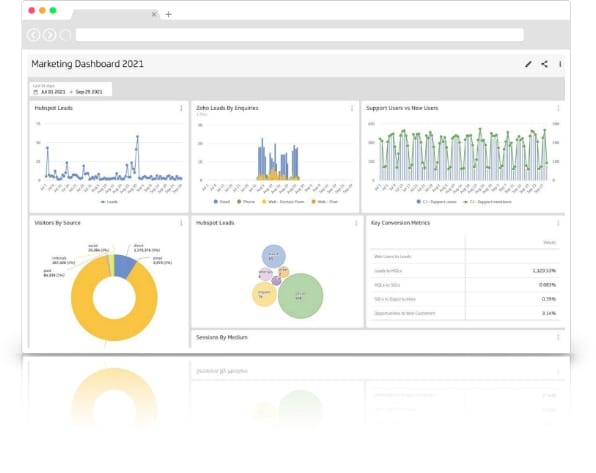The width and height of the screenshot is (596, 473).
Task: Open the kebab menu on the first Hubspot Leads line chart
Action: point(181,108)
